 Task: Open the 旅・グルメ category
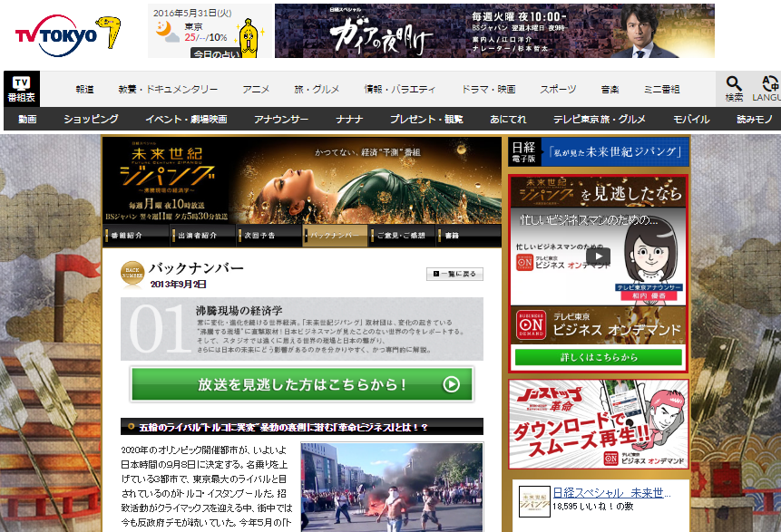[x=317, y=89]
